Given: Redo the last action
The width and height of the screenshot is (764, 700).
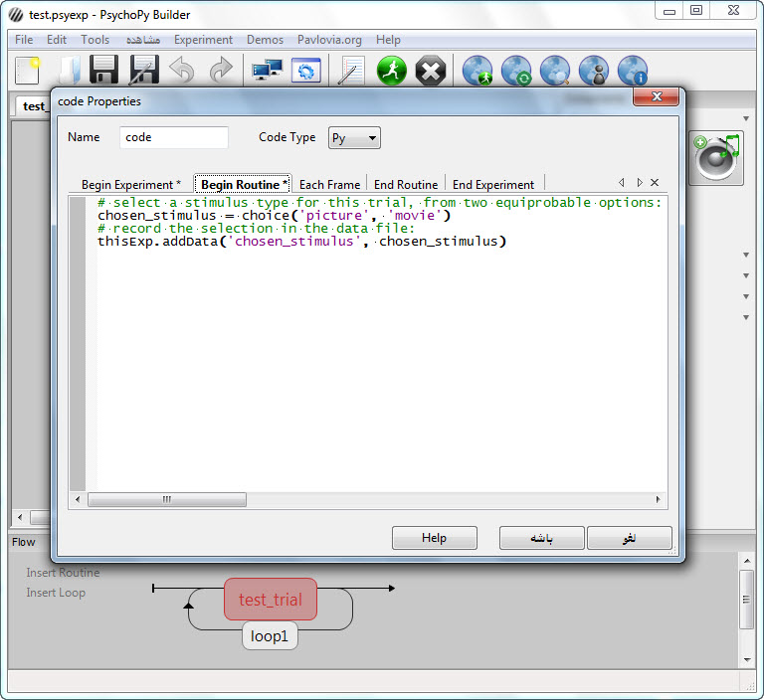Looking at the screenshot, I should tap(221, 71).
